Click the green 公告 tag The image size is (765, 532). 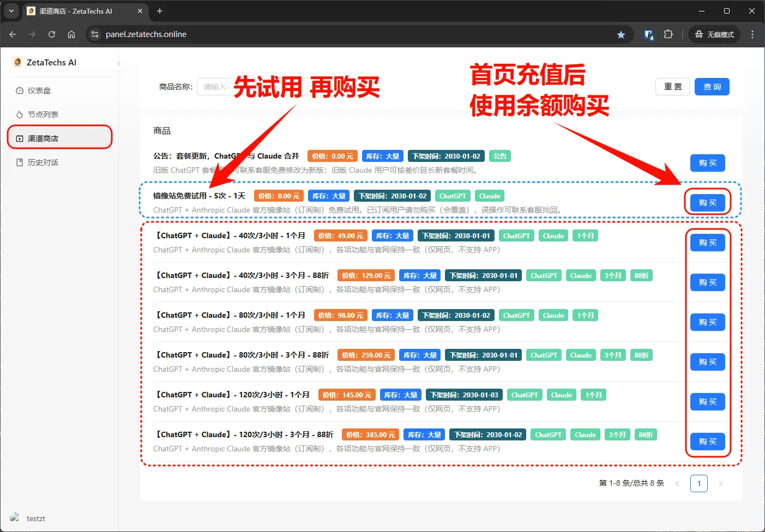pyautogui.click(x=500, y=156)
